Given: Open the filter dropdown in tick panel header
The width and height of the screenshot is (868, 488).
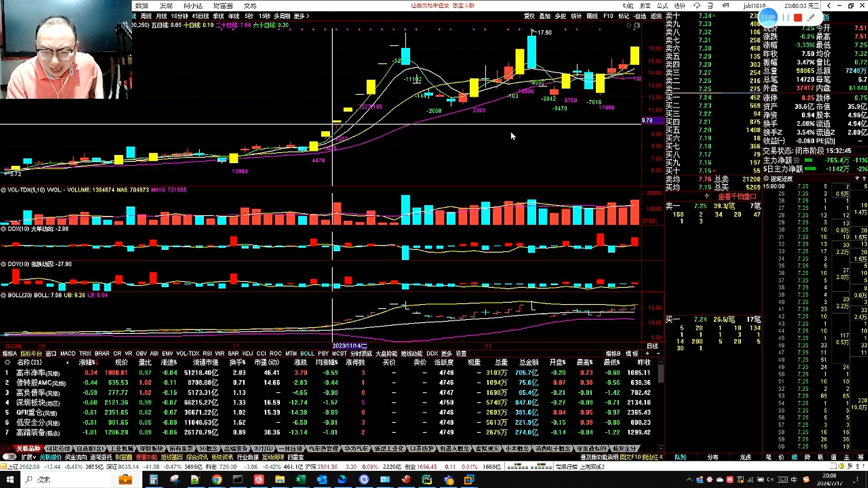Looking at the screenshot, I should 857,178.
